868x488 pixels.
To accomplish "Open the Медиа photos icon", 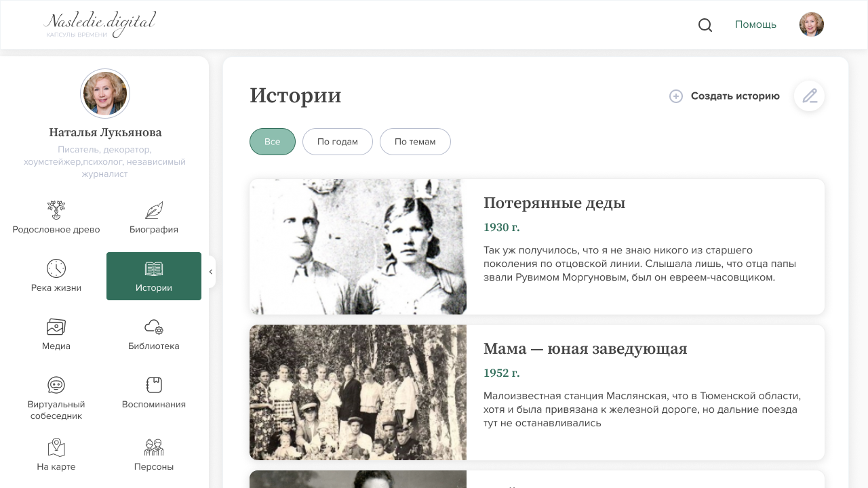I will (56, 327).
